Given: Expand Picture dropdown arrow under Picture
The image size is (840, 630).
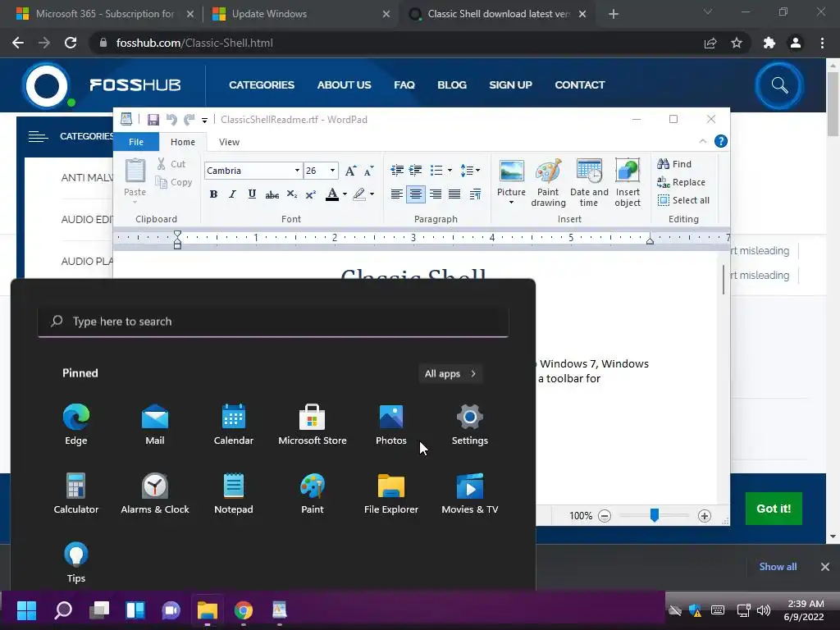Looking at the screenshot, I should click(x=511, y=203).
